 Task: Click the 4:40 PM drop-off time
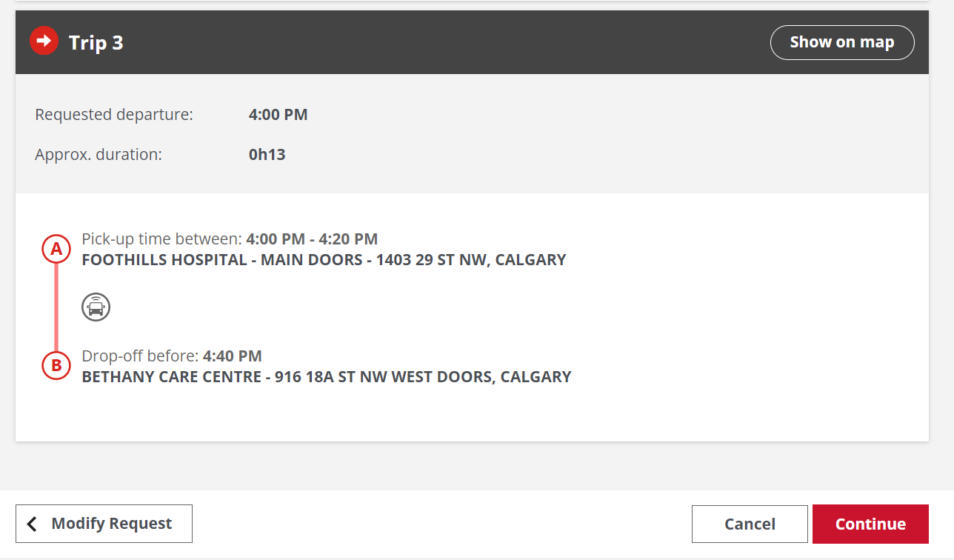pyautogui.click(x=232, y=356)
